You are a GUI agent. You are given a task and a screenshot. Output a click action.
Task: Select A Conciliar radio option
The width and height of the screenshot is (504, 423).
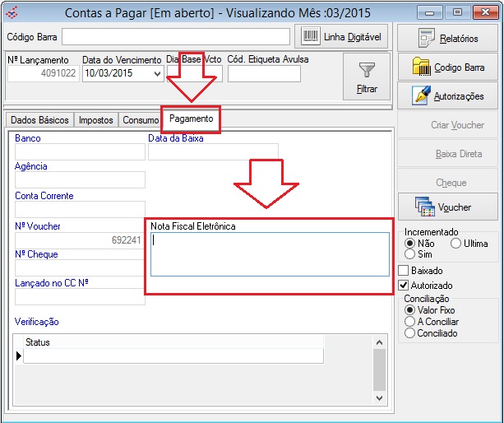pos(410,322)
